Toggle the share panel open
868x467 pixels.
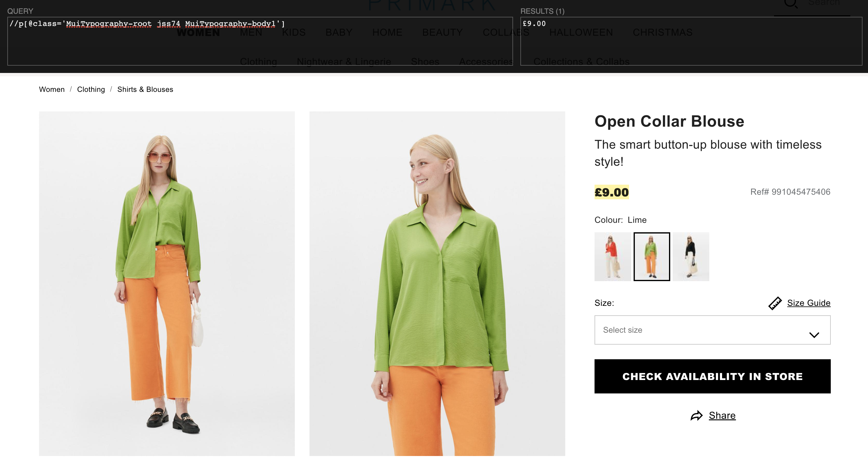point(712,415)
